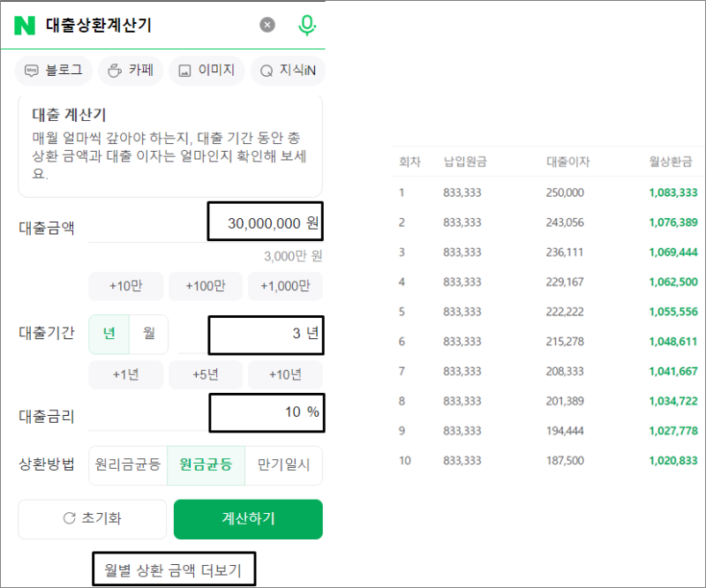Add +5년 to loan period
Viewport: 706px width, 588px height.
tap(206, 374)
